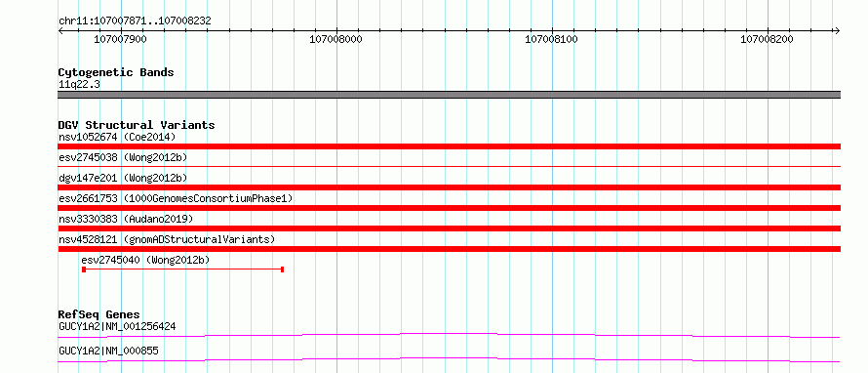
Task: Click the dgv147e201 (Wong2012b) label
Action: click(x=123, y=178)
